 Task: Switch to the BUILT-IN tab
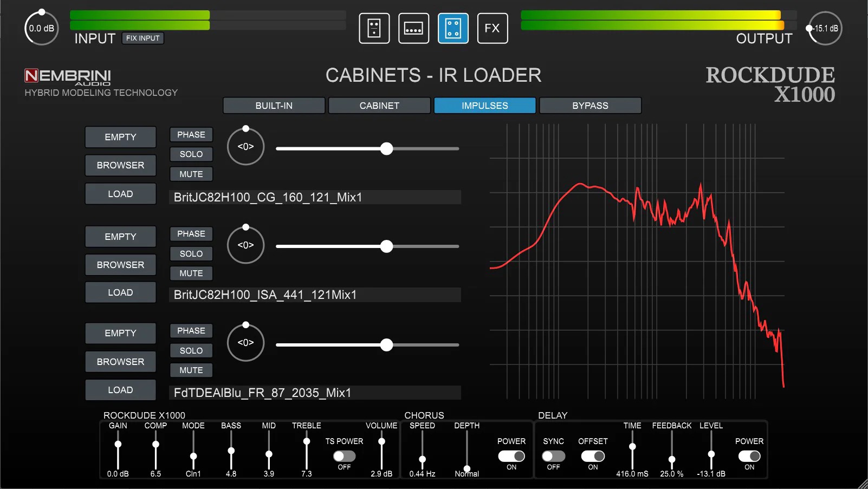(x=274, y=106)
